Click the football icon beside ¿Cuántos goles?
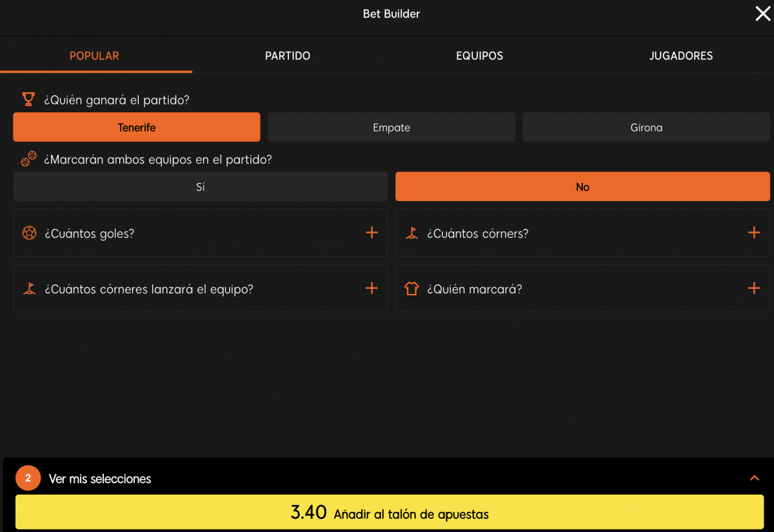Viewport: 774px width, 532px height. pos(29,233)
